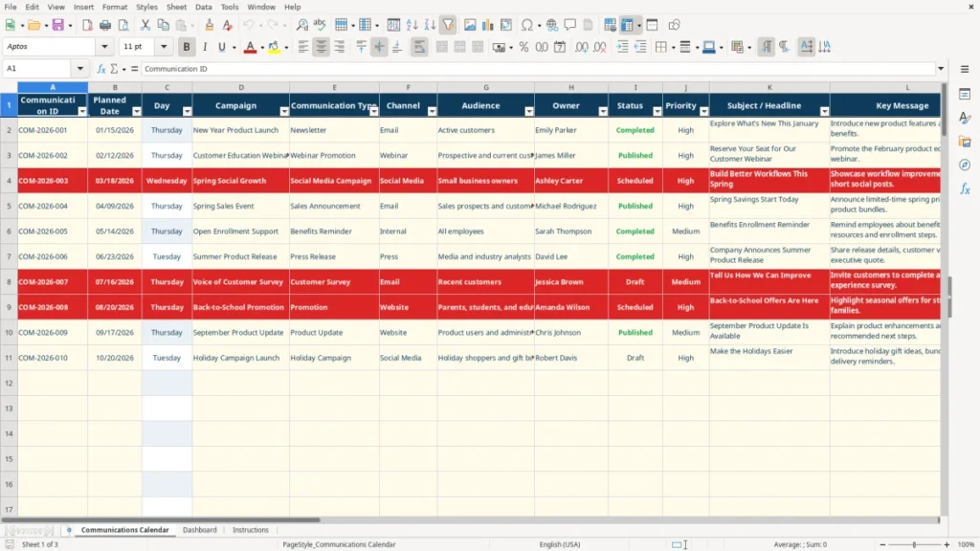The height and width of the screenshot is (551, 980).
Task: Open Find and Replace
Action: point(301,25)
